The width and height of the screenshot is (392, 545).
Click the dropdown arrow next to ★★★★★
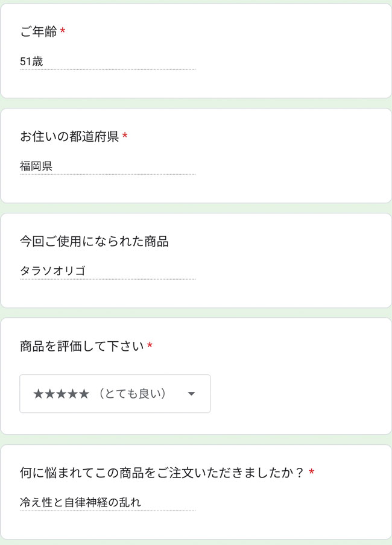(x=191, y=394)
